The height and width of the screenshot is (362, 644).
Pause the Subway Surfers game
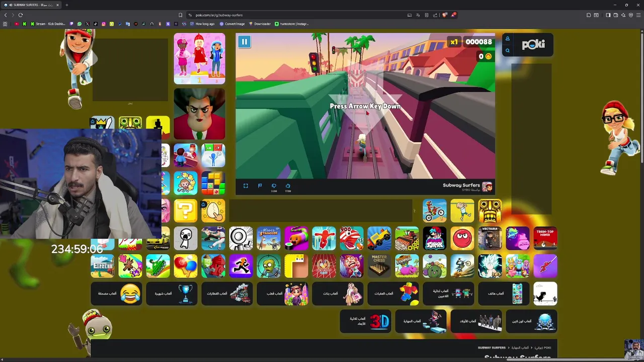point(244,42)
